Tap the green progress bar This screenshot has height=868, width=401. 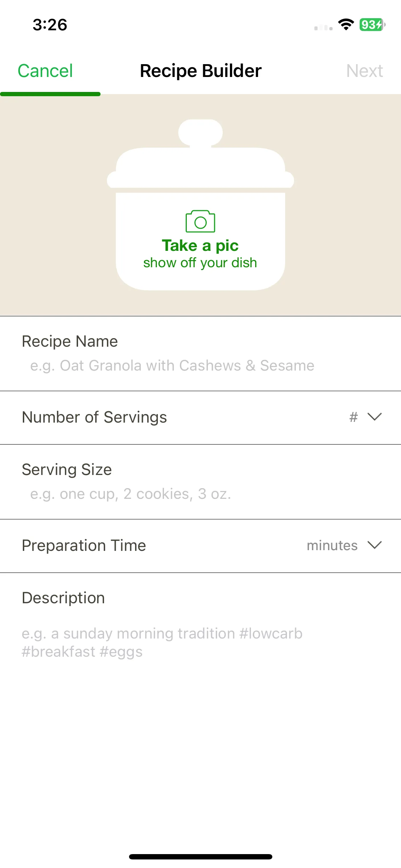tap(50, 94)
